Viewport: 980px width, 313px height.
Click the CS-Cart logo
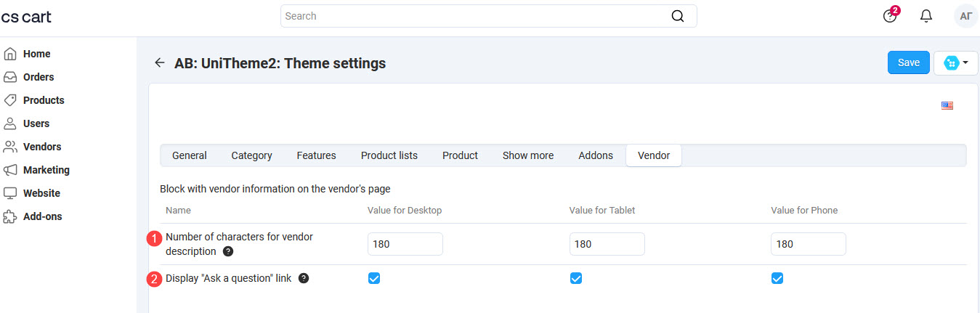(x=26, y=16)
